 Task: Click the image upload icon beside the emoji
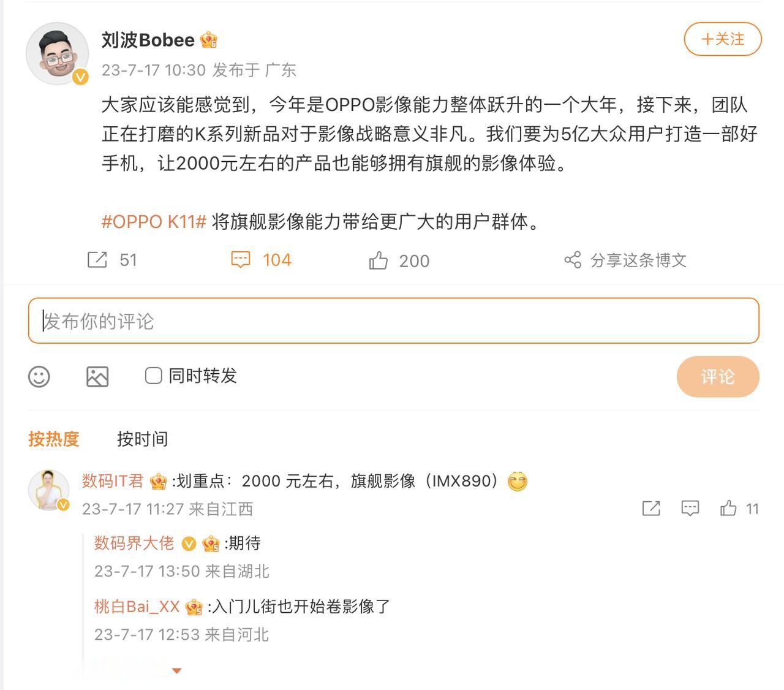point(98,377)
